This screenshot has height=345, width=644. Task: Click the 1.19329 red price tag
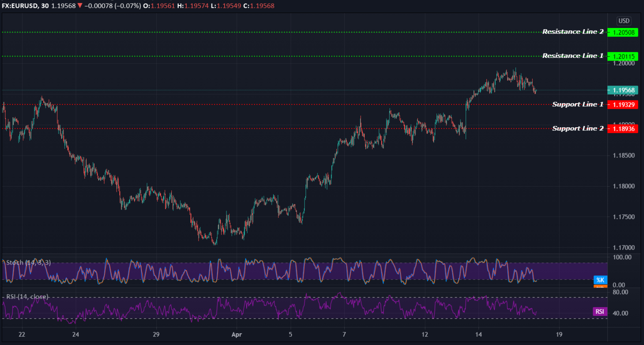(x=623, y=104)
